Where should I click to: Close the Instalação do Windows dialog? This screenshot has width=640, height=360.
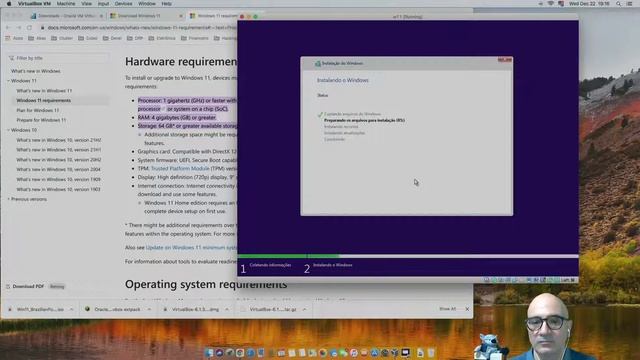pos(505,60)
